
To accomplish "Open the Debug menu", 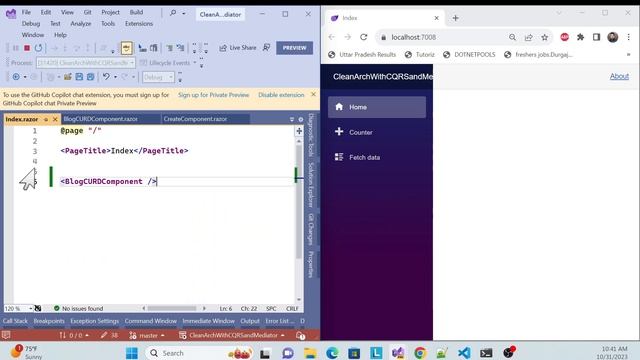I will point(31,24).
